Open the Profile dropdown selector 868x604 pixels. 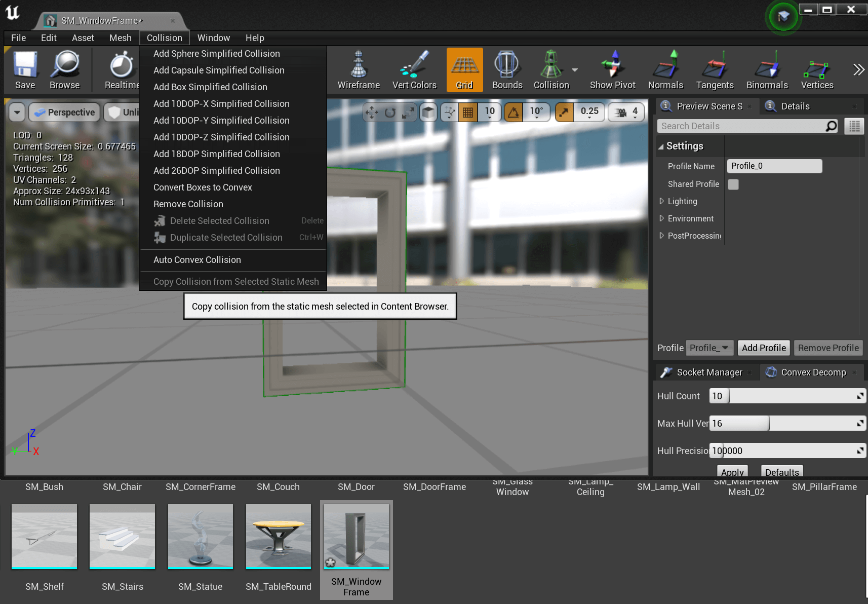coord(709,348)
